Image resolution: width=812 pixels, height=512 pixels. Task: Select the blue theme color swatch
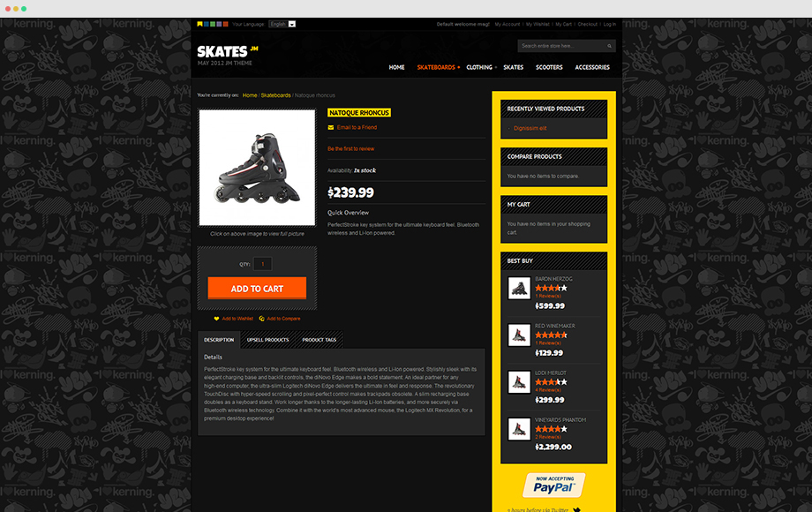point(207,25)
